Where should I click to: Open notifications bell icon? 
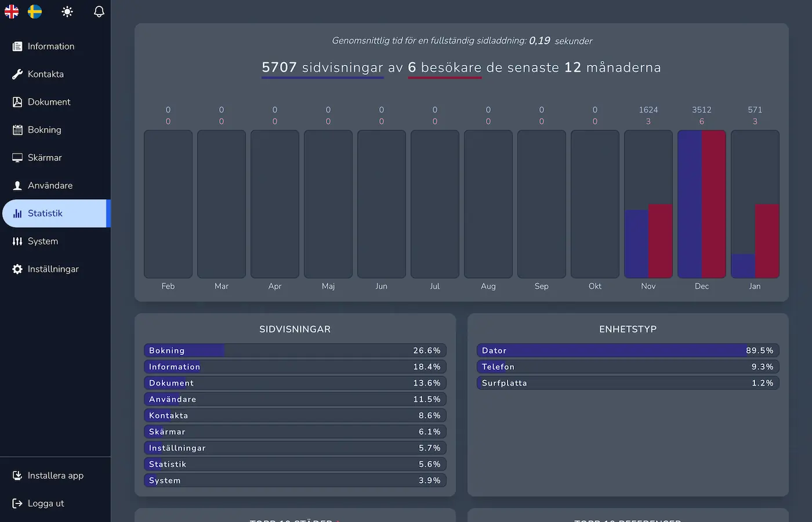coord(99,12)
